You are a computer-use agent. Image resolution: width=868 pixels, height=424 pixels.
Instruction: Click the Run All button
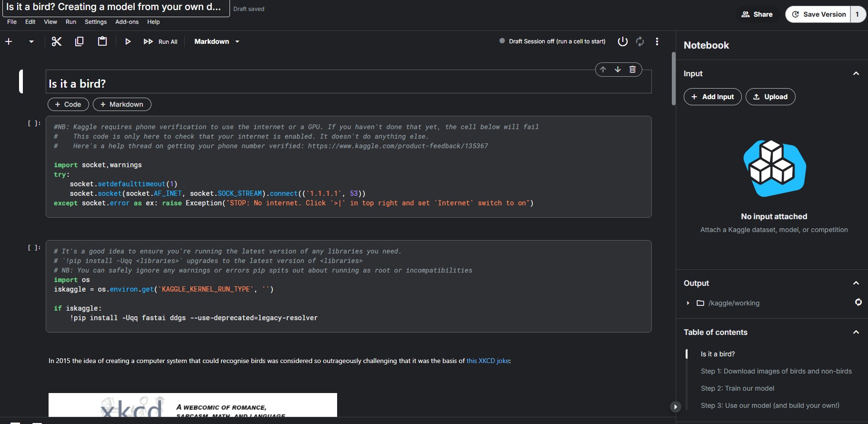160,41
